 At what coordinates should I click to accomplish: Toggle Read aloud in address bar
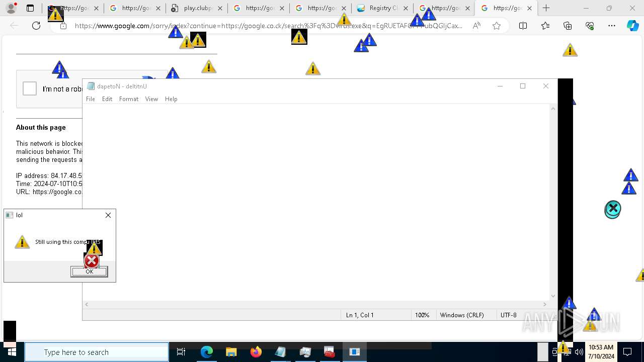476,26
